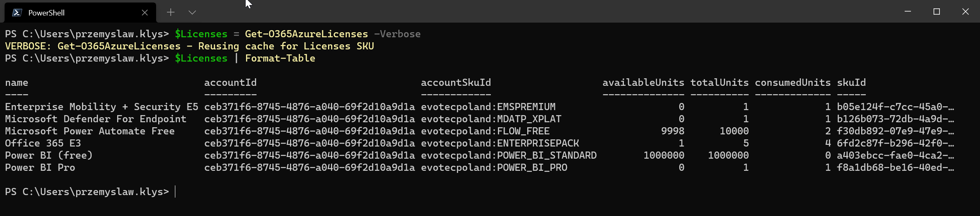This screenshot has height=216, width=980.
Task: Click the Get-O365AzureLicenses command text
Action: [x=306, y=34]
